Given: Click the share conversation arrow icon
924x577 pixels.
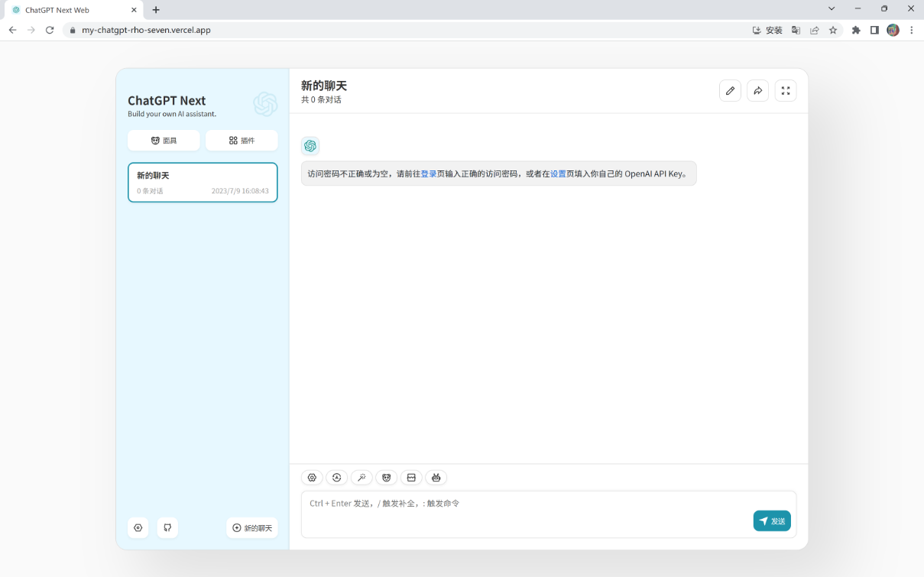Looking at the screenshot, I should (757, 91).
